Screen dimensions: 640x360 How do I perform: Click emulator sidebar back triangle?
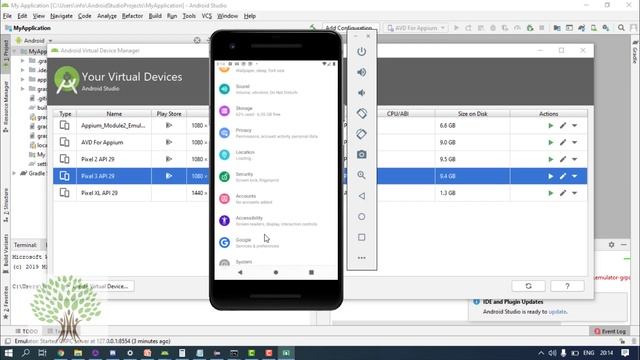(361, 196)
